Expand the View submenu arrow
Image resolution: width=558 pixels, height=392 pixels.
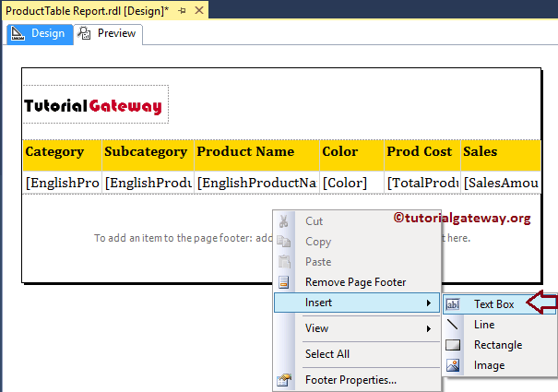(429, 328)
